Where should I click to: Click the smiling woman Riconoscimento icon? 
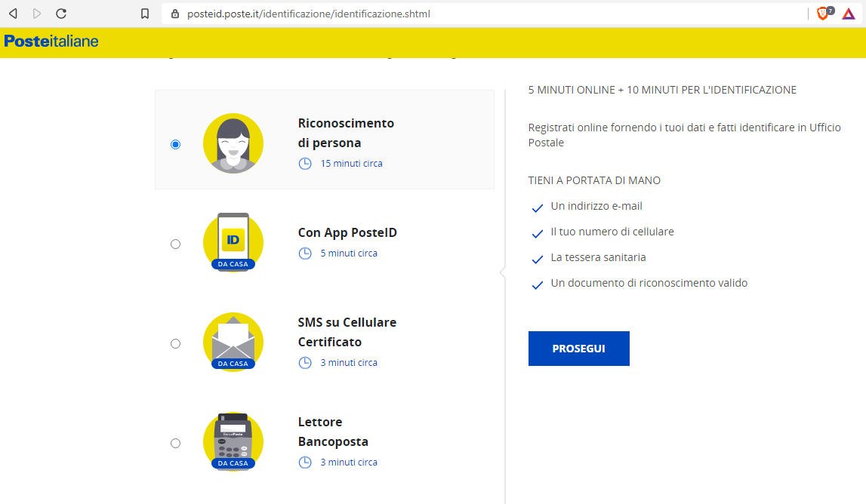pos(233,143)
